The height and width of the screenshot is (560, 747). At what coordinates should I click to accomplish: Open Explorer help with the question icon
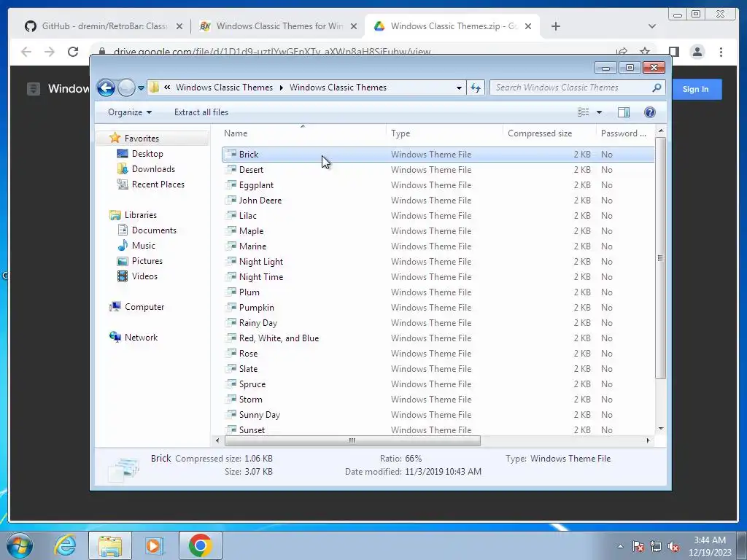(650, 112)
